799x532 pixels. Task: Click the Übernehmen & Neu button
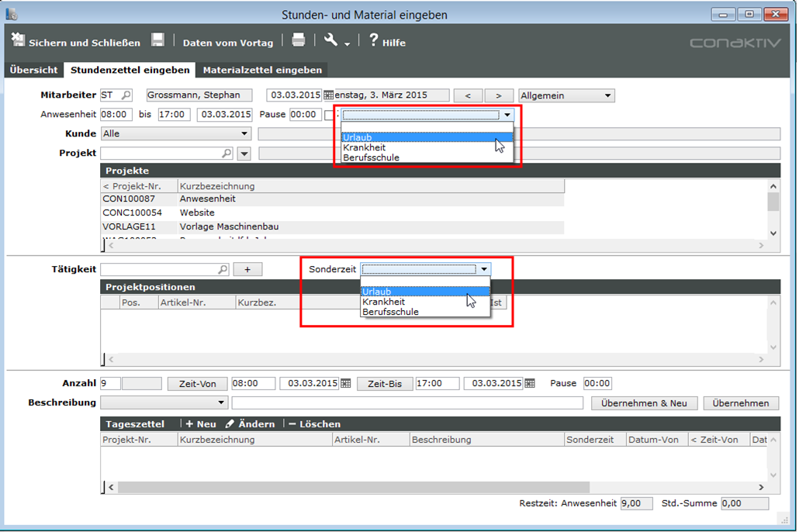point(644,403)
